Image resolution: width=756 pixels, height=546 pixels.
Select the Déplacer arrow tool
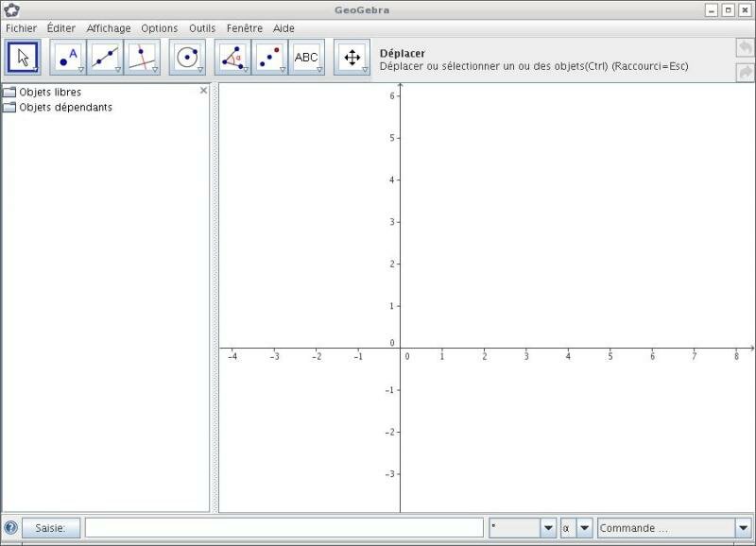tap(23, 58)
